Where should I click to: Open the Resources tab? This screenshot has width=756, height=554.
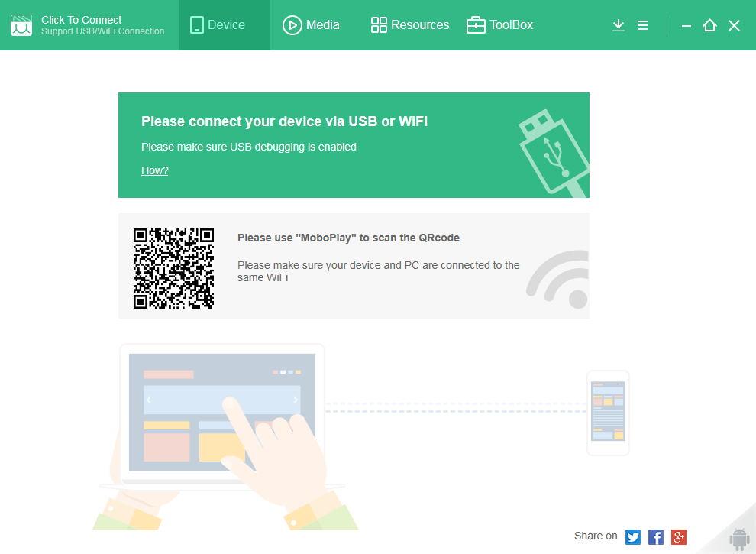410,25
